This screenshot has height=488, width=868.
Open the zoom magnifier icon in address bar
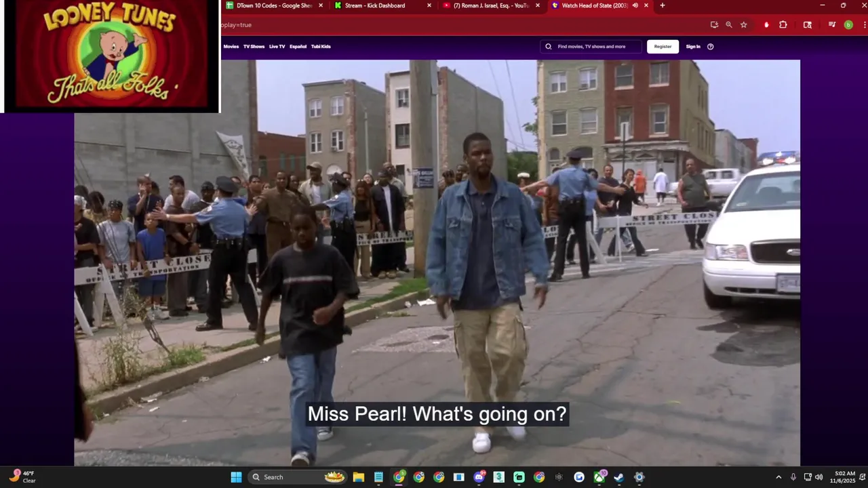click(729, 24)
